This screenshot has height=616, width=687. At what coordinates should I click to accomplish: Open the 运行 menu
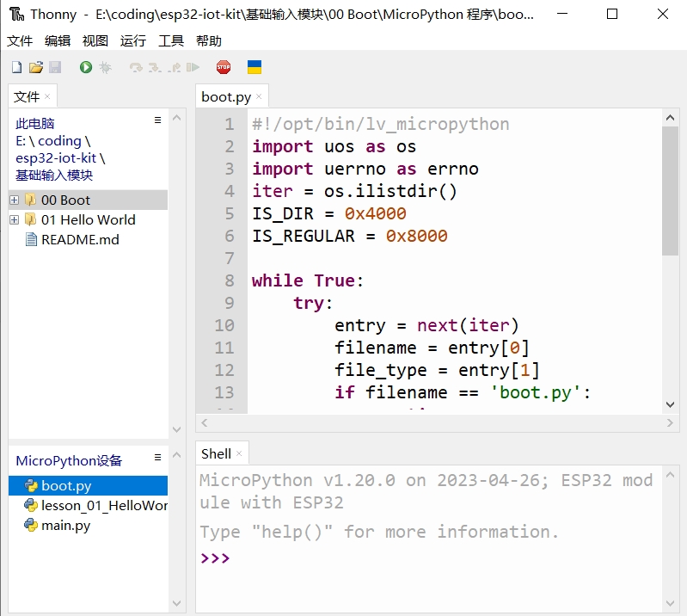[x=133, y=41]
